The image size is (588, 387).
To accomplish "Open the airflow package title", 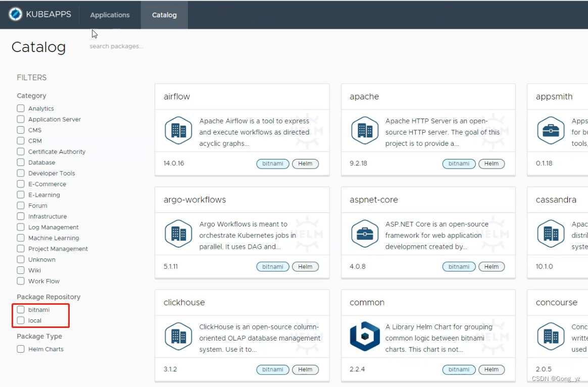I will tap(177, 97).
